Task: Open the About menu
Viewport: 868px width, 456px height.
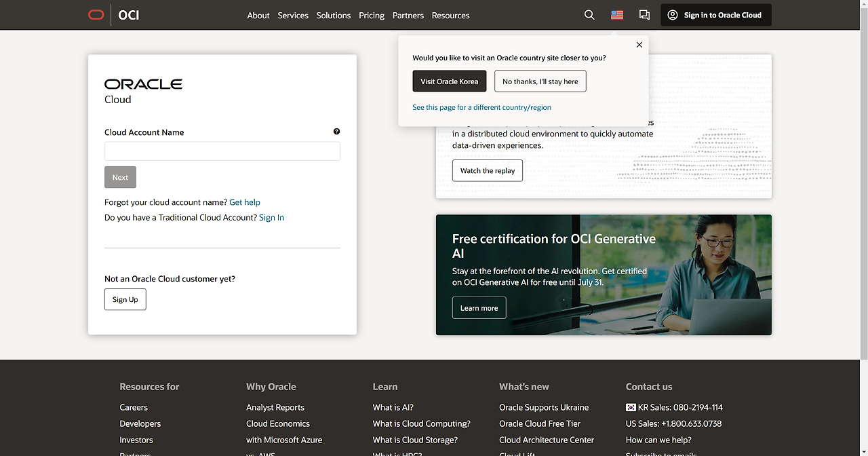Action: [x=258, y=15]
